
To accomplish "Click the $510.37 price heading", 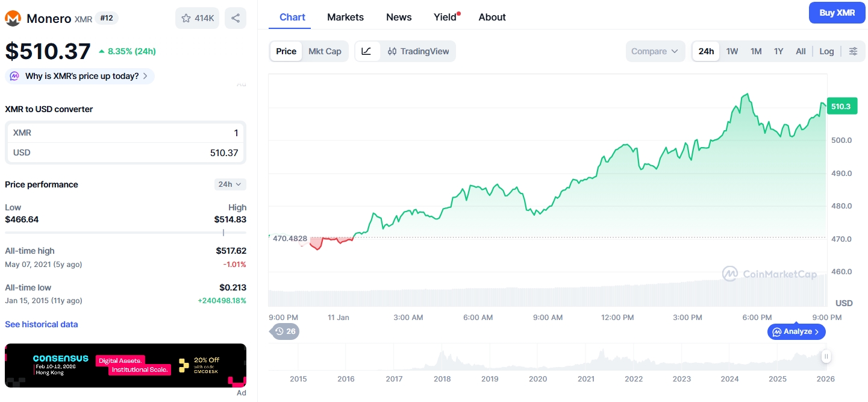I will click(x=48, y=51).
